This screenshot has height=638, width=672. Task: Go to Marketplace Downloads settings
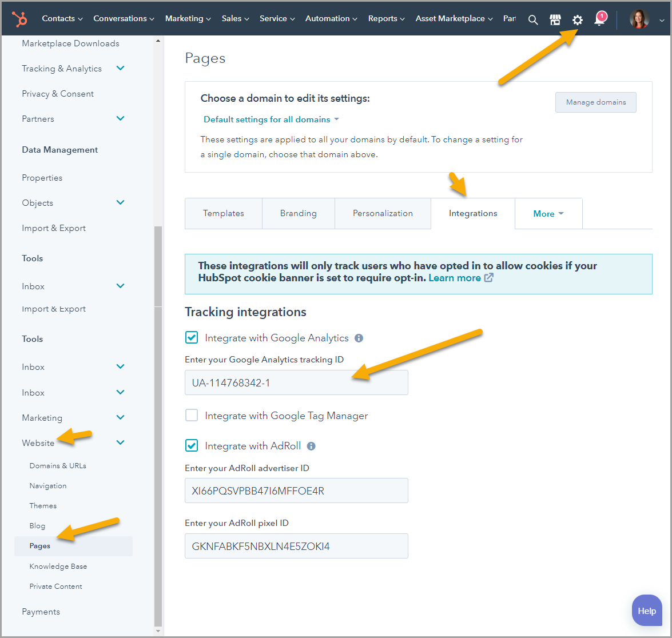(71, 43)
